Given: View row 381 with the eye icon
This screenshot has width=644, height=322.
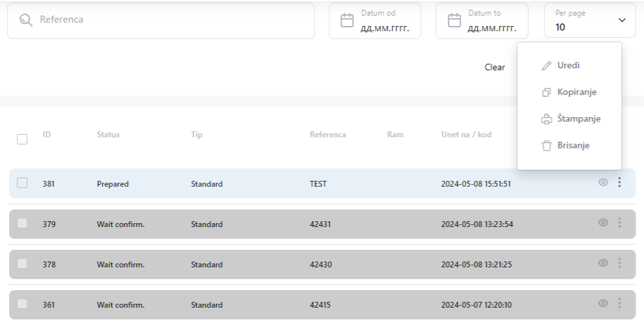Looking at the screenshot, I should [x=602, y=183].
